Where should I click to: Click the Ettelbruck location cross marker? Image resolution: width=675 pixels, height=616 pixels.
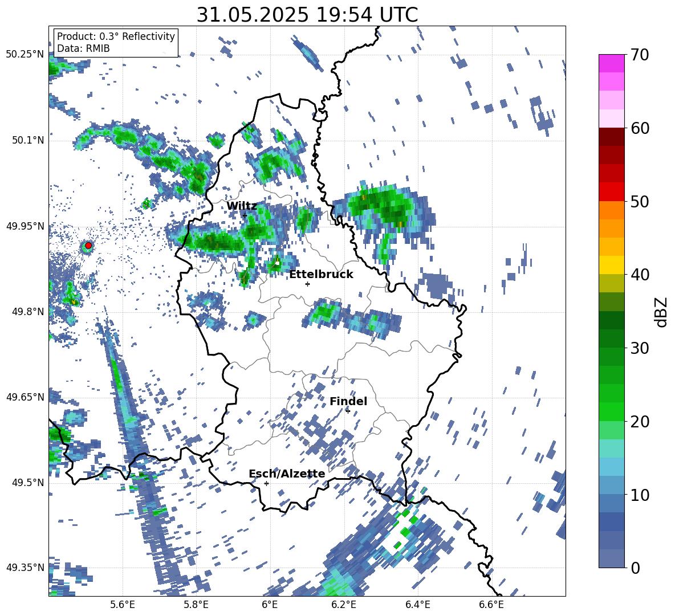coord(307,284)
